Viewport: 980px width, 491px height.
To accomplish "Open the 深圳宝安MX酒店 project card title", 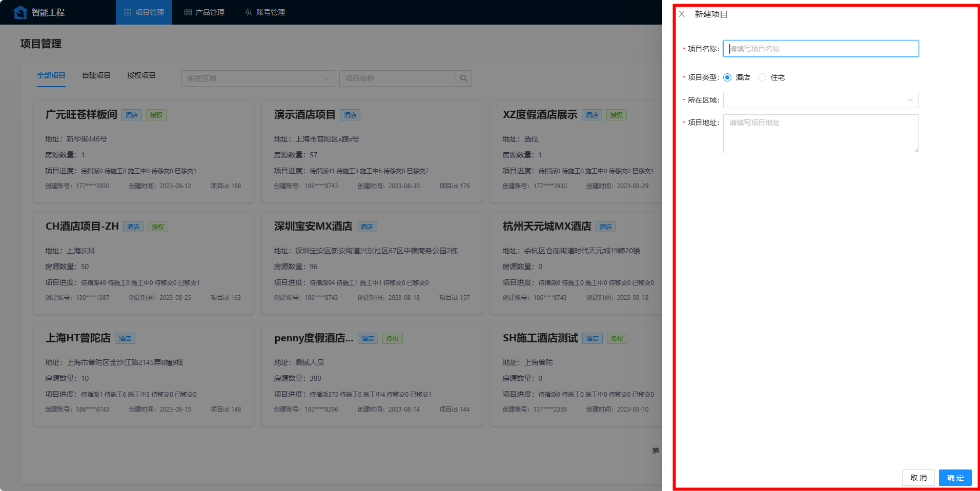I will (313, 227).
